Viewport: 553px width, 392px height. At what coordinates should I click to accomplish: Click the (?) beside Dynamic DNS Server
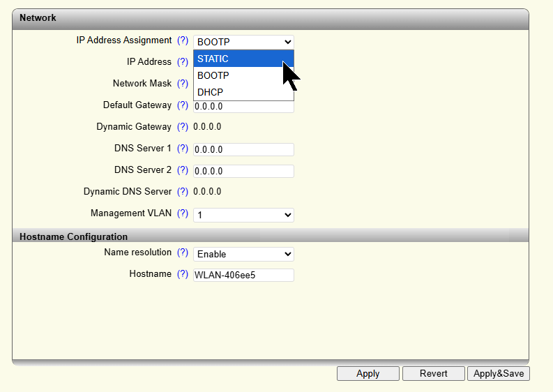coord(183,192)
